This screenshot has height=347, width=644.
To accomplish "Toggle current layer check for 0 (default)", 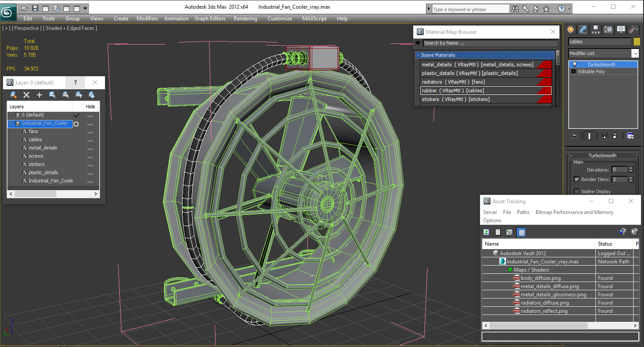I will [x=76, y=115].
